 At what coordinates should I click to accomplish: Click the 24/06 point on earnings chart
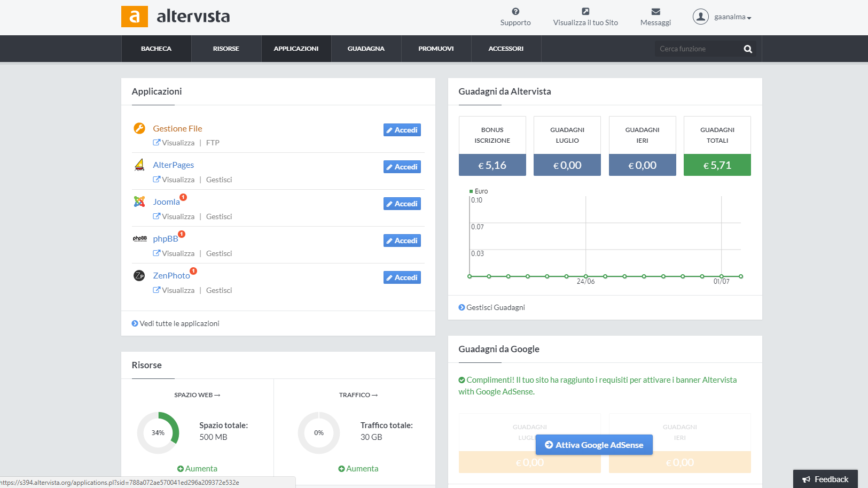pos(586,276)
